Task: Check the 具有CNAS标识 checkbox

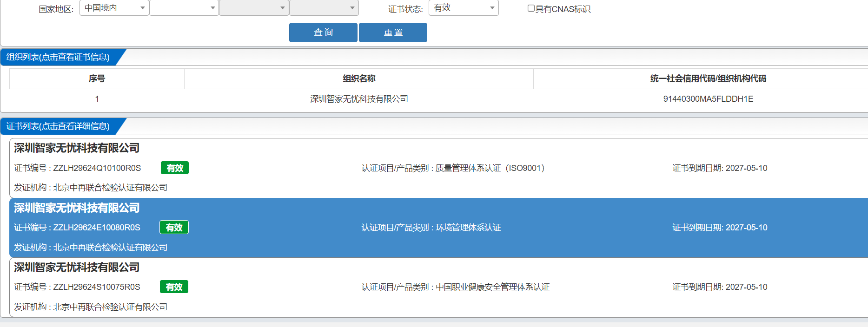Action: pos(531,8)
